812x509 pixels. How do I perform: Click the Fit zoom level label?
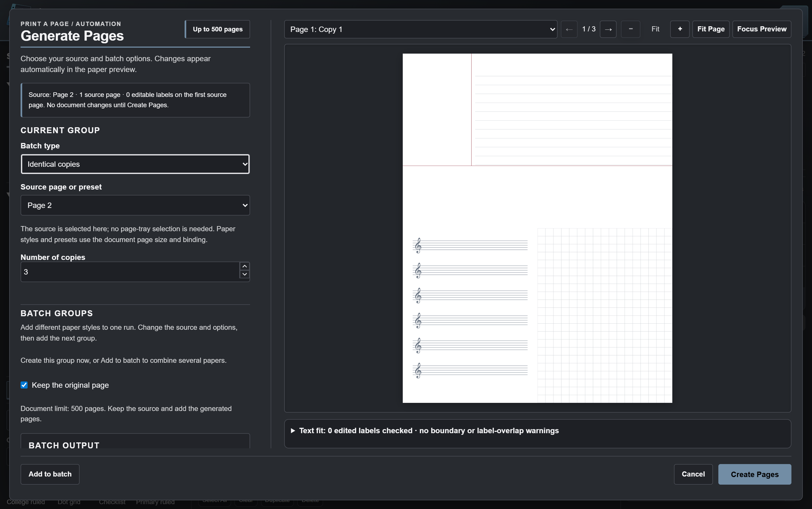655,29
